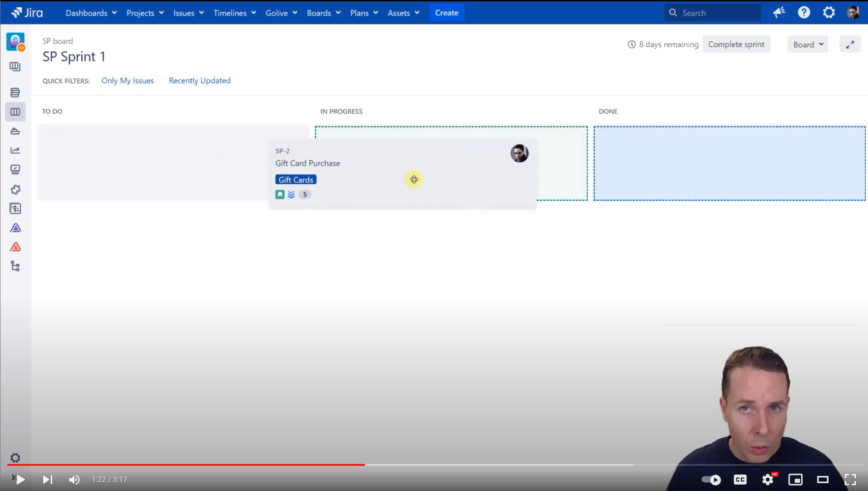Click the green story type icon on SP-2

click(280, 194)
